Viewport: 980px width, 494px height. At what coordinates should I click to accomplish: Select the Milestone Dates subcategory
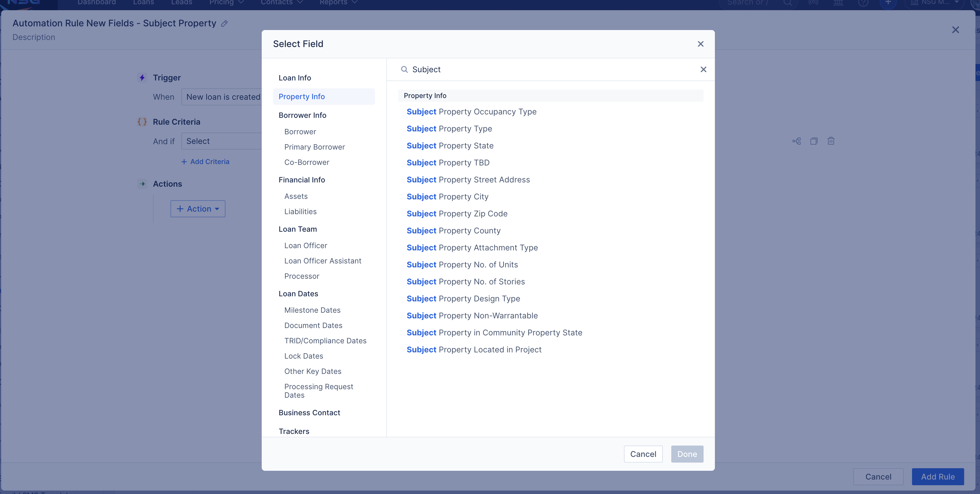point(312,310)
